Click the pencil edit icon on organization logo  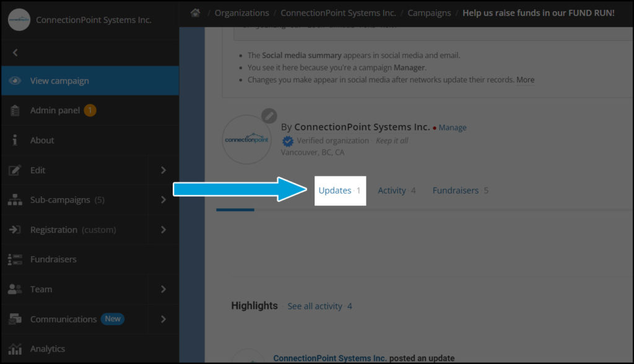(x=269, y=116)
